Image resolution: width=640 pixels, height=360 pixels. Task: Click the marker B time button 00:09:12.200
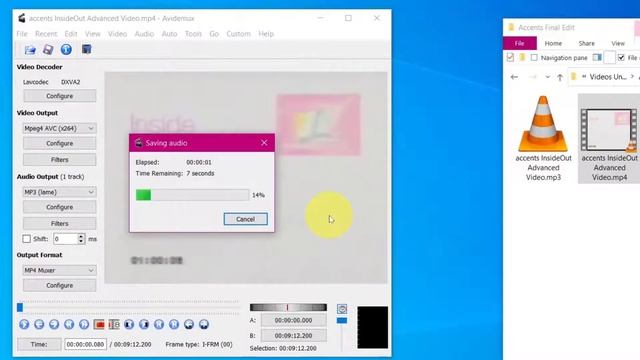pyautogui.click(x=293, y=336)
